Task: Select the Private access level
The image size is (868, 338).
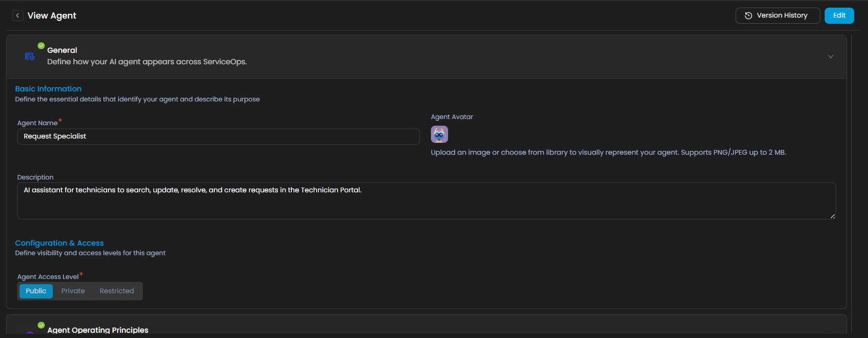Action: 73,291
